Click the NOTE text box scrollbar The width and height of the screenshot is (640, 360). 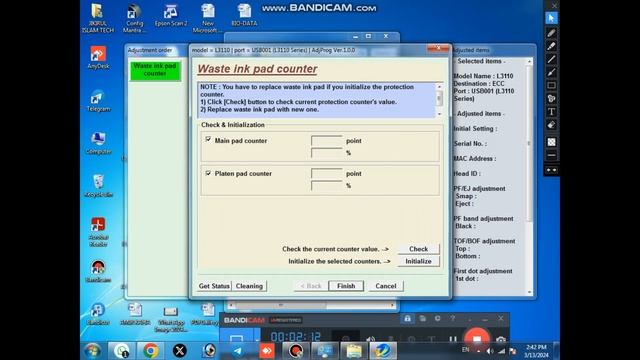pyautogui.click(x=439, y=100)
